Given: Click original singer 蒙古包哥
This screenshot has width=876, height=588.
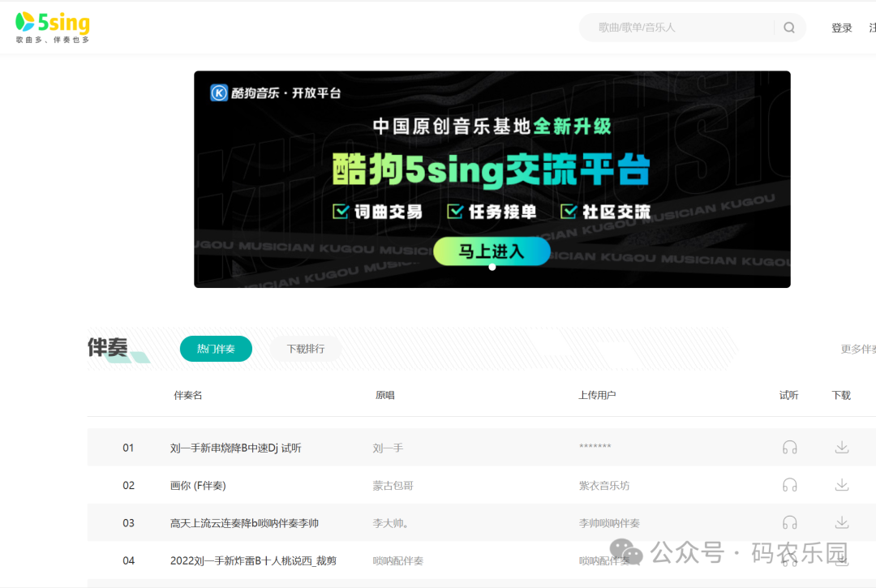Looking at the screenshot, I should click(393, 485).
